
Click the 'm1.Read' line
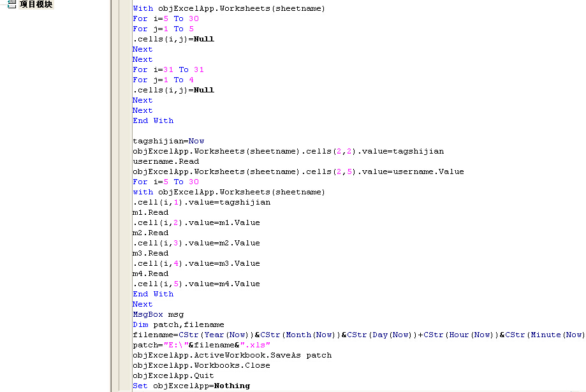pos(150,212)
